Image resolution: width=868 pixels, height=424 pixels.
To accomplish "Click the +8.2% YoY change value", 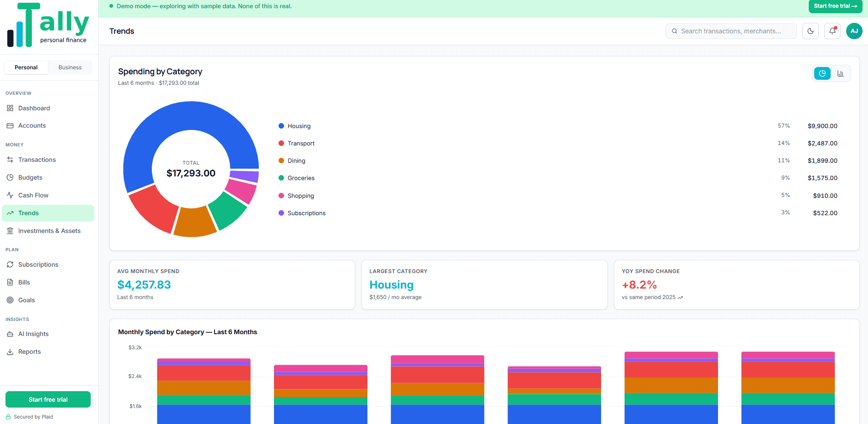I will coord(639,285).
